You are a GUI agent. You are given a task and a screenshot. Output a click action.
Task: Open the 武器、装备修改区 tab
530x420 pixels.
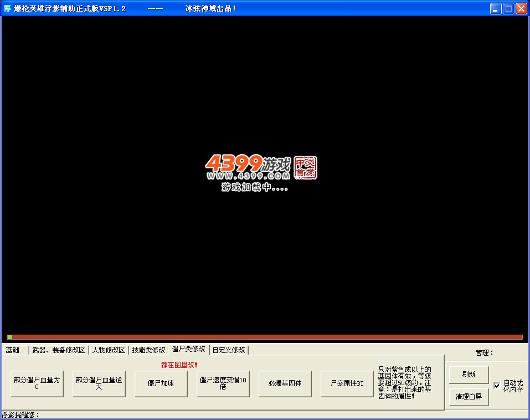pos(59,350)
